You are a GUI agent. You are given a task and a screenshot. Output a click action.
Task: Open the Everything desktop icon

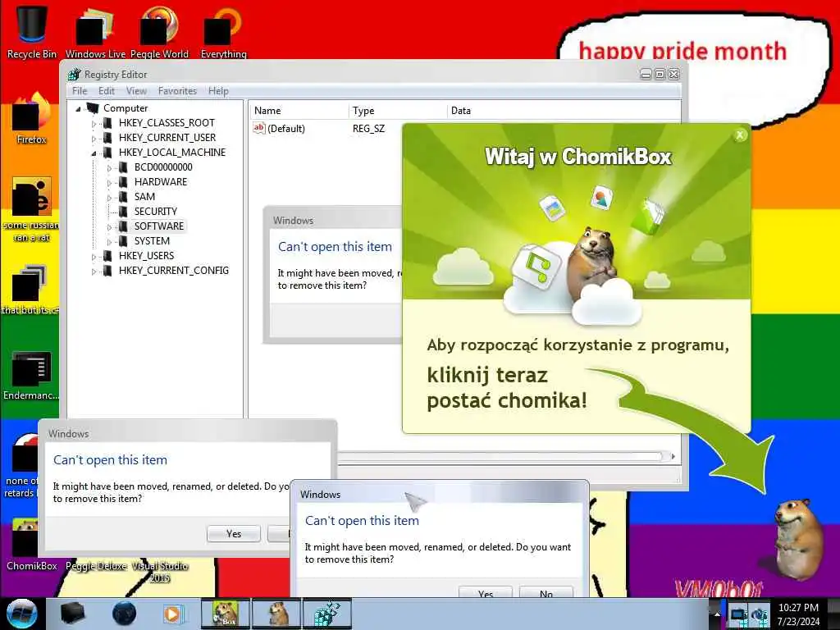(223, 31)
